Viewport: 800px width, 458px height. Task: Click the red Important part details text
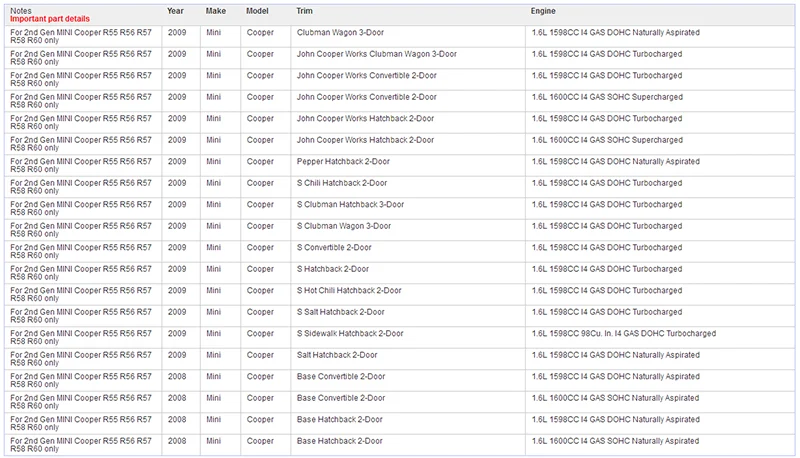tap(50, 19)
